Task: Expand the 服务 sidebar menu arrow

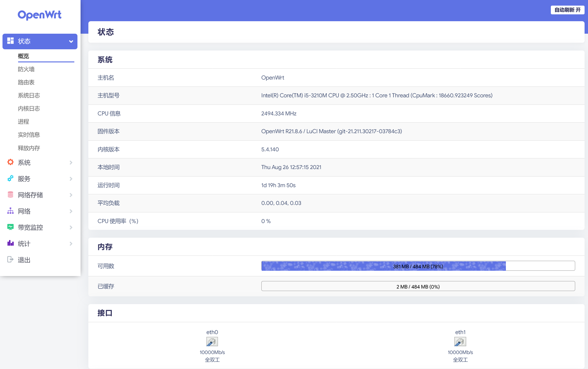Action: click(x=71, y=179)
